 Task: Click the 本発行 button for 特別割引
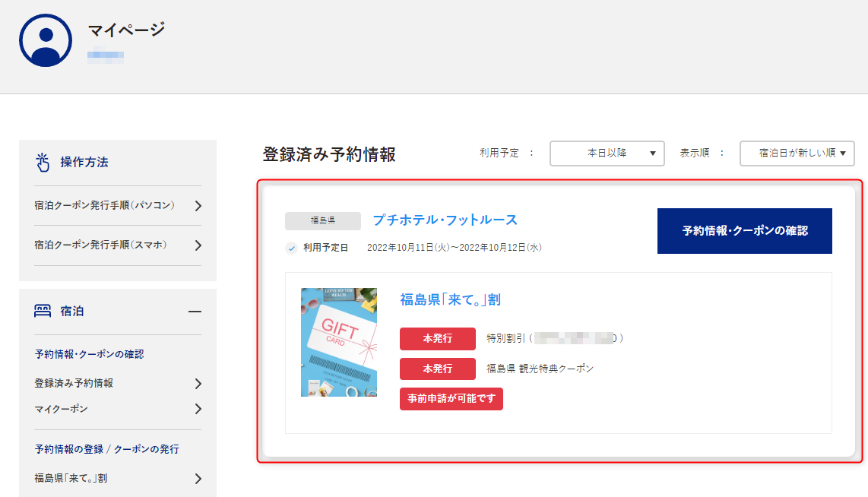point(437,339)
